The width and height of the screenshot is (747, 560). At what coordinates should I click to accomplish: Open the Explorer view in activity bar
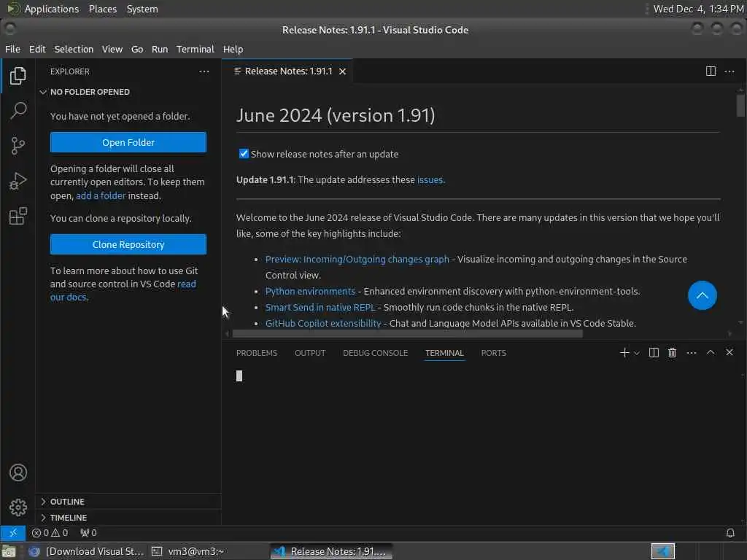pos(18,76)
